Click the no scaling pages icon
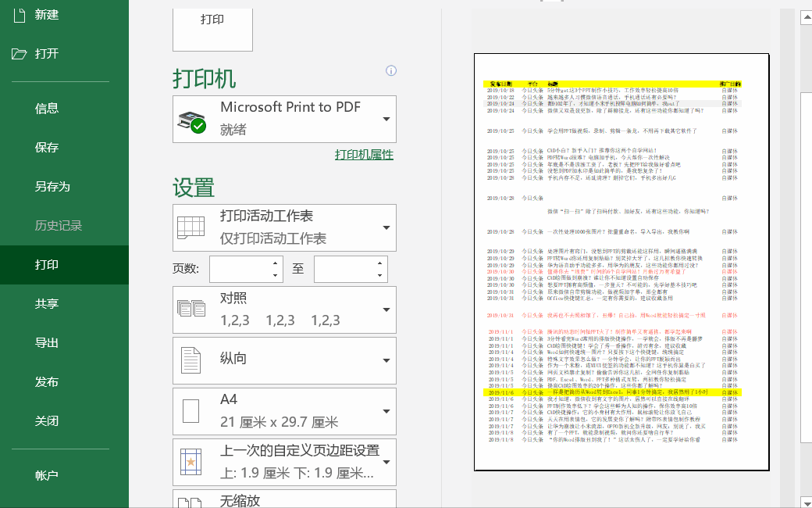Viewport: 812px width, 508px height. point(190,502)
